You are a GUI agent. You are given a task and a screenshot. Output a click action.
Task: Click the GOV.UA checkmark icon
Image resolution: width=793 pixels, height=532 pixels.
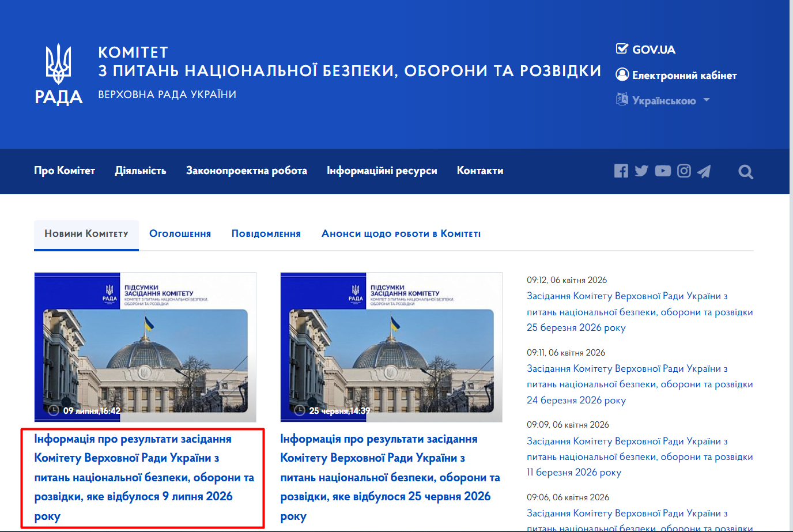pos(622,49)
